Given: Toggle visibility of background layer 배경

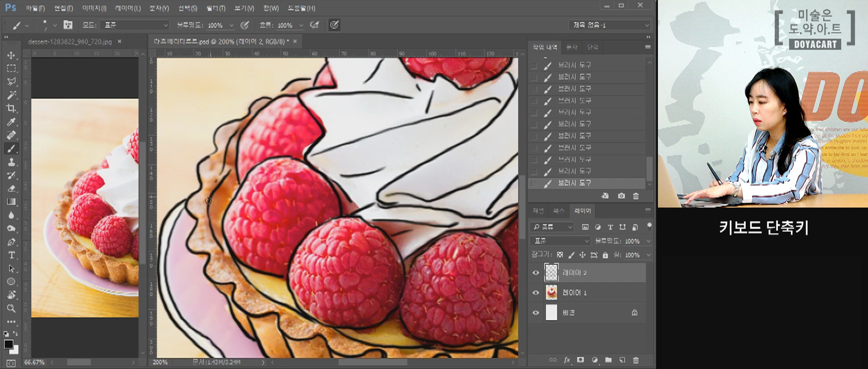Looking at the screenshot, I should [x=536, y=313].
